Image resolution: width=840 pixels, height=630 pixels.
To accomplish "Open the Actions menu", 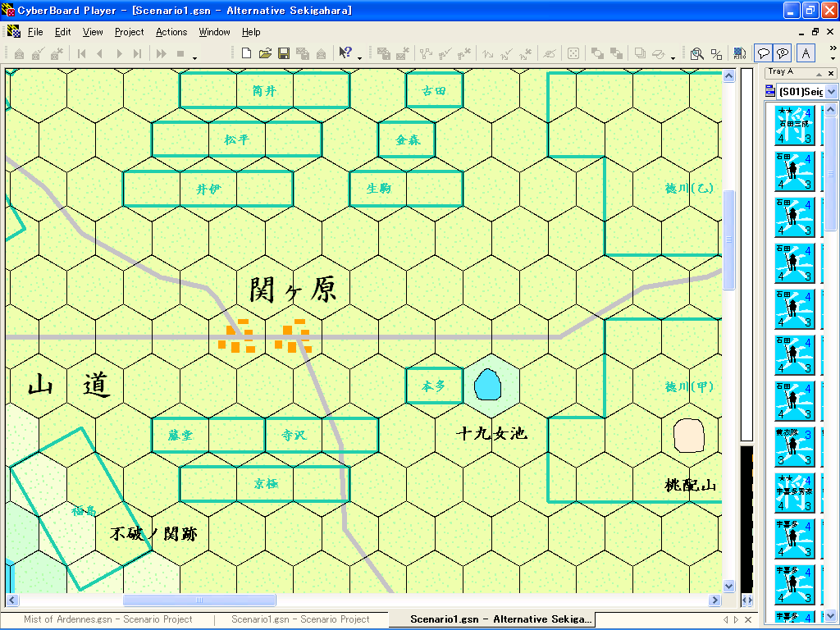I will 171,32.
